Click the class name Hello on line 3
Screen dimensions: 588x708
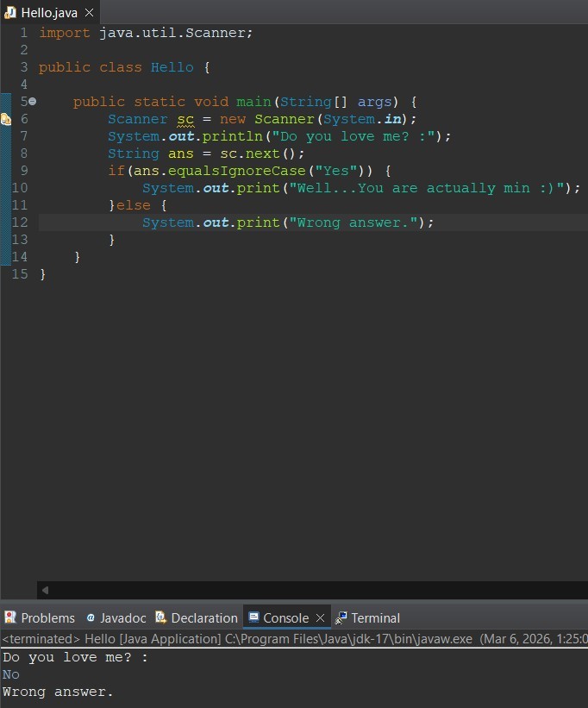tap(172, 67)
